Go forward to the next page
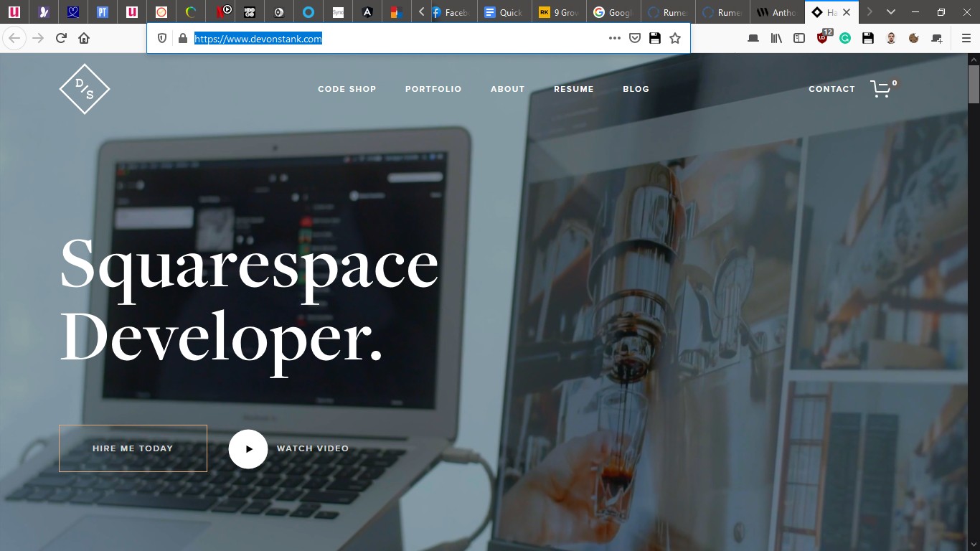The width and height of the screenshot is (980, 551). click(x=38, y=38)
